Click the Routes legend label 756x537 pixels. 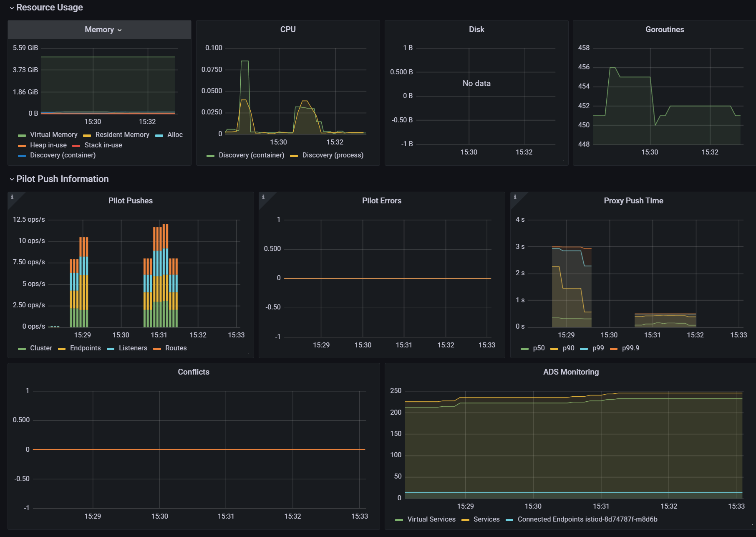coord(176,348)
